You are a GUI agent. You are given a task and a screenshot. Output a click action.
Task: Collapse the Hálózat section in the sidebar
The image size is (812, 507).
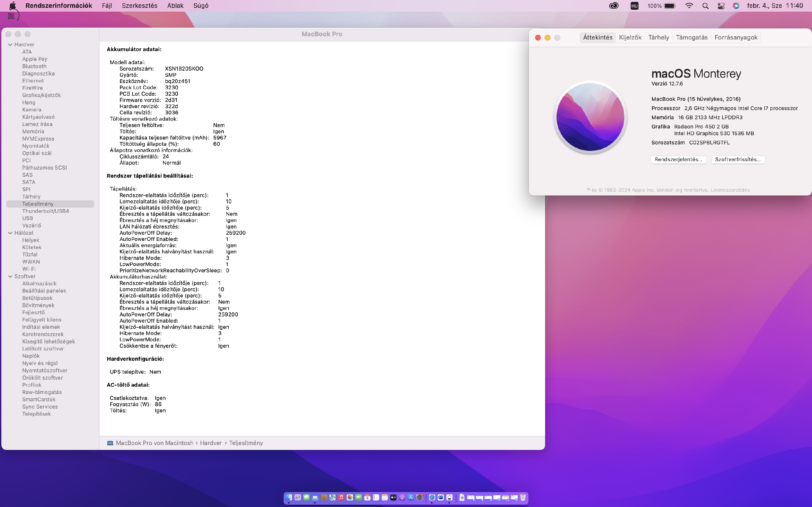coord(9,233)
